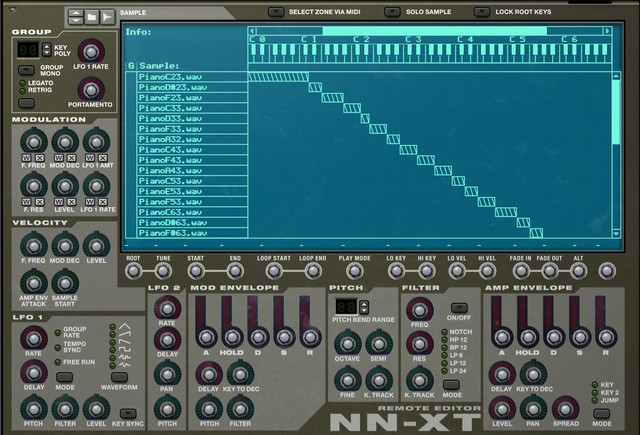
Task: Select sample row PianoD#63.wav
Action: 192,222
